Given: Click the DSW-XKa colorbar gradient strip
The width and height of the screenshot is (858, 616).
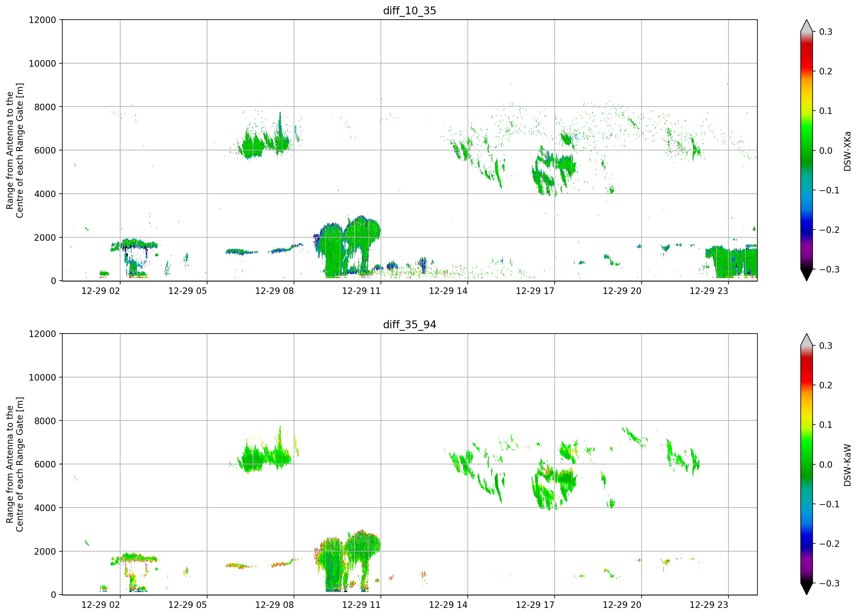Looking at the screenshot, I should pos(807,150).
